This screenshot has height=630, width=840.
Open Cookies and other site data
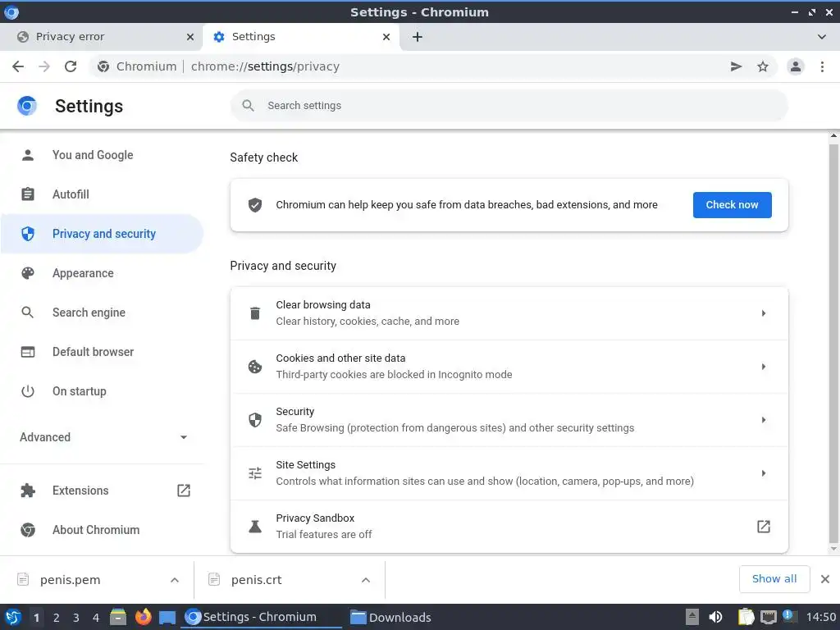pyautogui.click(x=509, y=367)
